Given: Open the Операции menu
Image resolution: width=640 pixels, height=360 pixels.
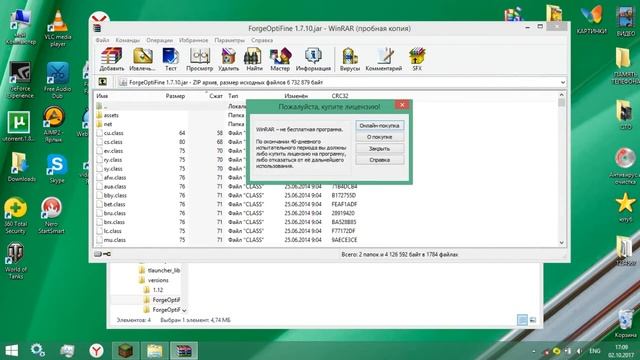Looking at the screenshot, I should [159, 40].
